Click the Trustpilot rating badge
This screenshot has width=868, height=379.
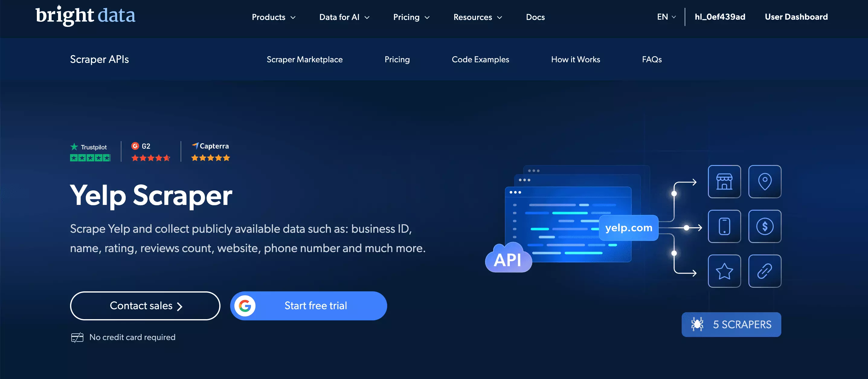click(90, 152)
